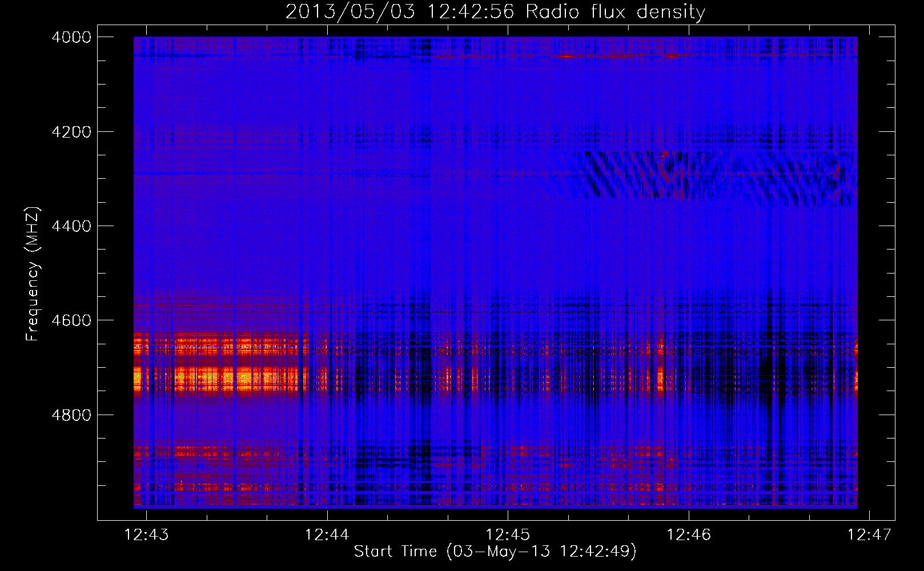This screenshot has height=571, width=924.
Task: Click the 4600 frequency tick label
Action: click(x=71, y=320)
